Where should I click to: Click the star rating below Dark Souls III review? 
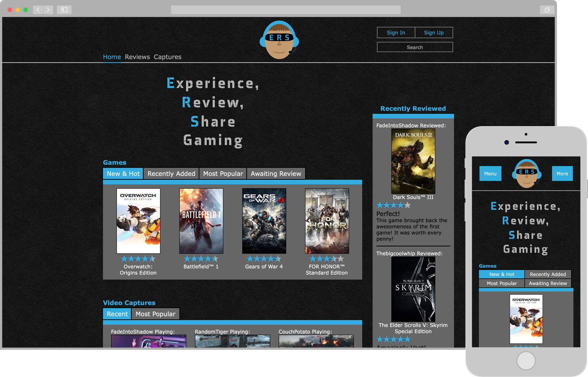(393, 205)
